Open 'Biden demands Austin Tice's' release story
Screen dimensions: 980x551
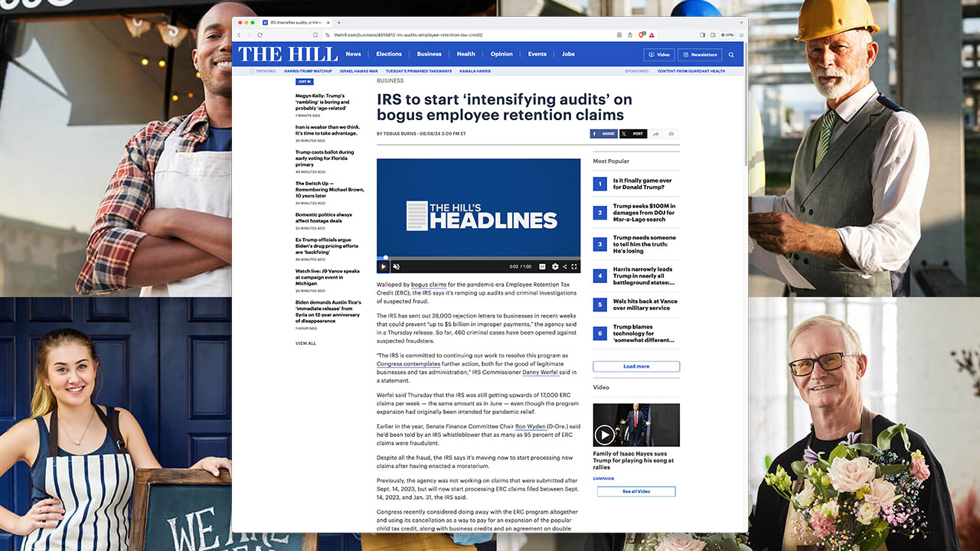(x=328, y=311)
